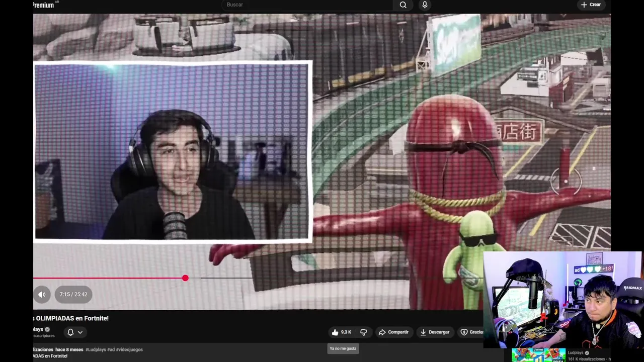Click the red progress bar scrubber
The width and height of the screenshot is (644, 362).
click(185, 278)
